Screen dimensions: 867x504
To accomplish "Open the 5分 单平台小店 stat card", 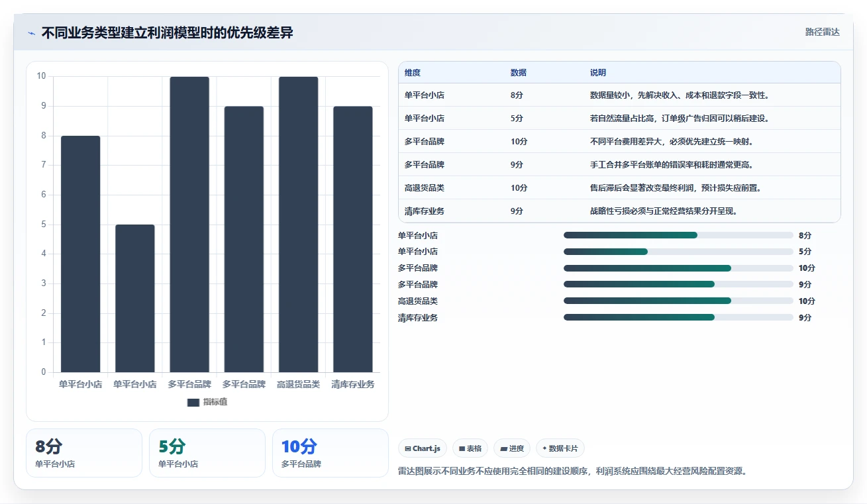I will point(207,453).
